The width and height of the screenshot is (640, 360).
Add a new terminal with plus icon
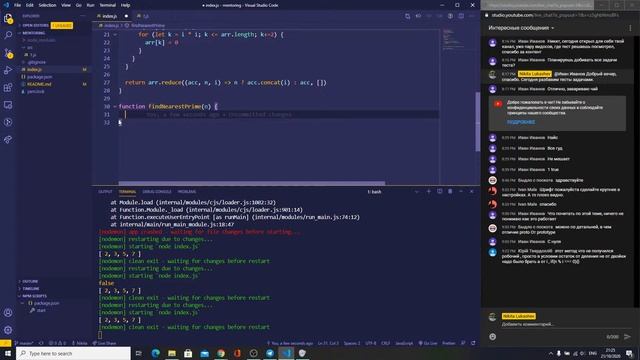click(x=429, y=191)
